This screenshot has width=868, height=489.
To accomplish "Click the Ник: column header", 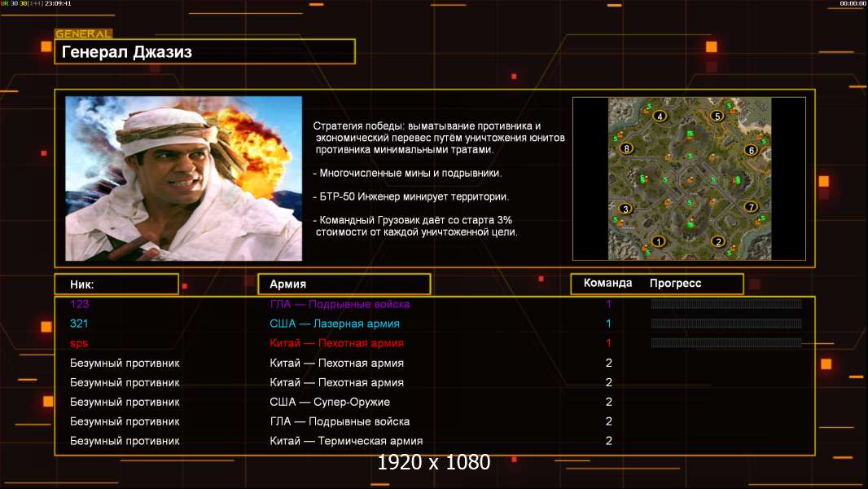I will click(x=116, y=284).
